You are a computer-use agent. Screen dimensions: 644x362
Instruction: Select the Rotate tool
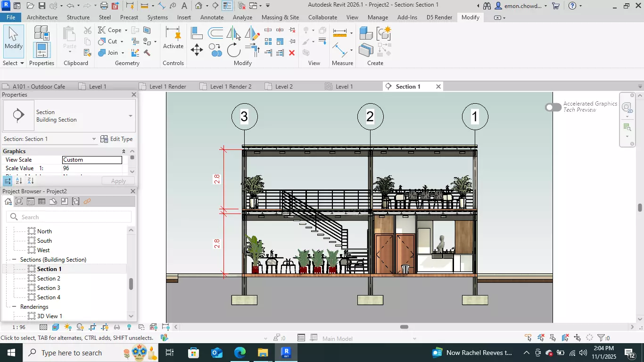click(233, 49)
